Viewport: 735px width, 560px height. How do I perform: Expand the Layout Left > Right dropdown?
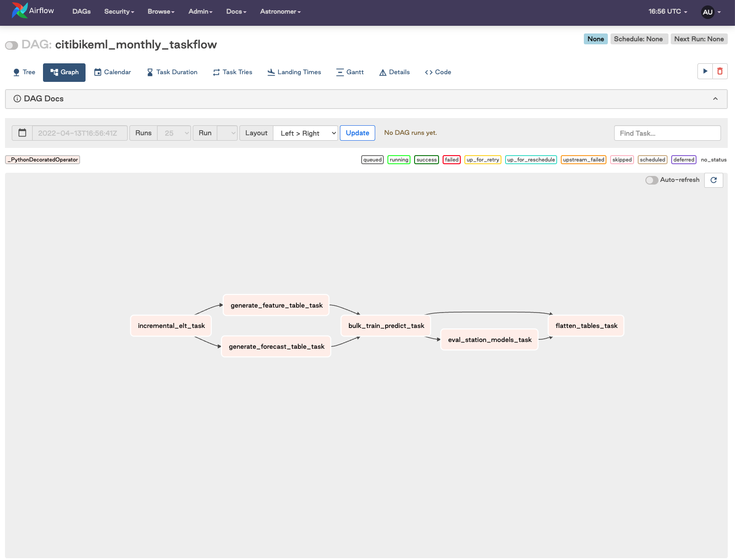tap(305, 133)
